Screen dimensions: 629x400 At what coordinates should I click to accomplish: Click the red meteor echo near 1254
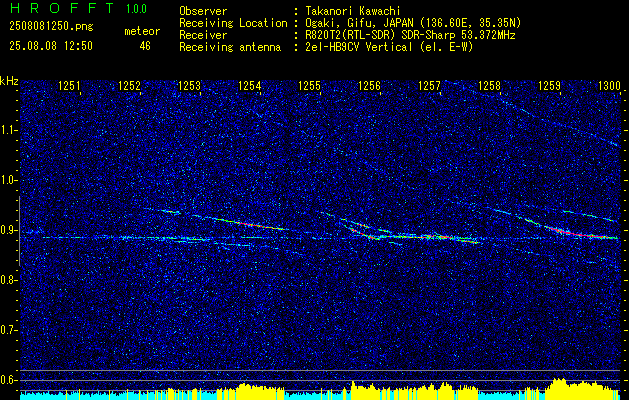pyautogui.click(x=257, y=225)
